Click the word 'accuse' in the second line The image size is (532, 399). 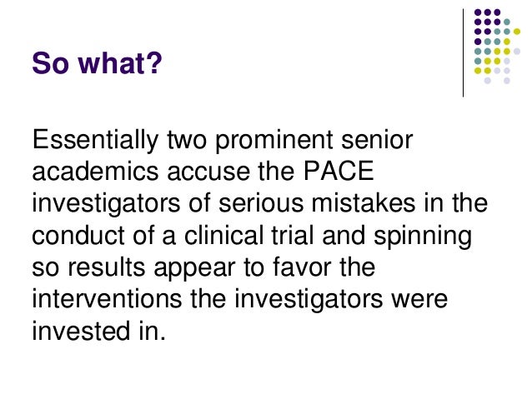(208, 172)
